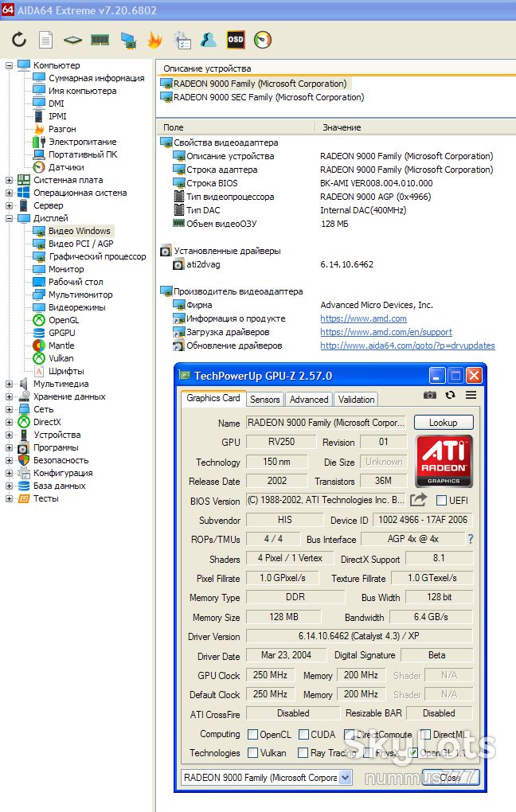Select Шрифты fonts tree item
The width and height of the screenshot is (516, 812).
tap(66, 371)
